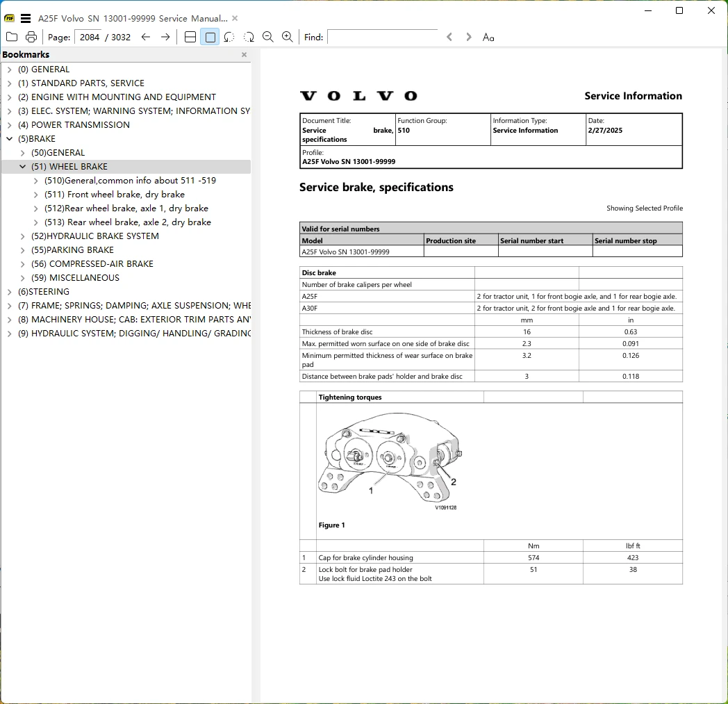Open the hamburger menu in title bar
The image size is (728, 704).
point(26,19)
